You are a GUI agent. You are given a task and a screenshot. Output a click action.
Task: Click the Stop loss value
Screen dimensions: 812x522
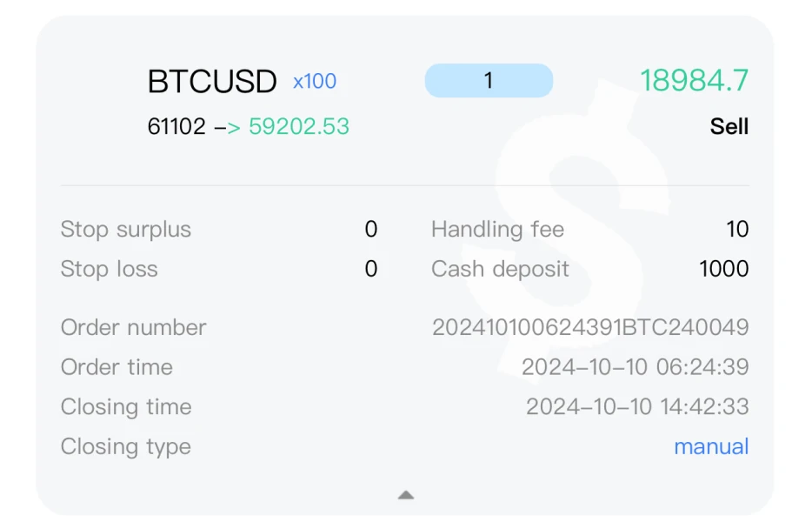[x=371, y=269]
